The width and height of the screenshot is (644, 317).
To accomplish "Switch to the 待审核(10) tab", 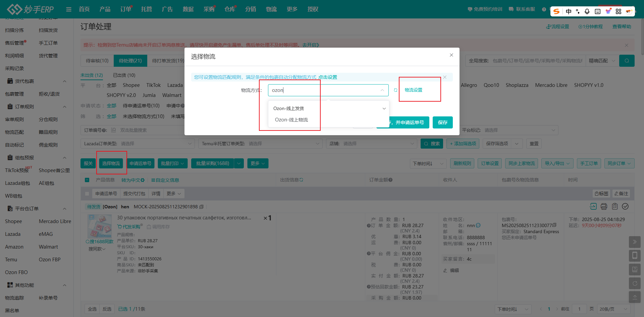I will [97, 61].
